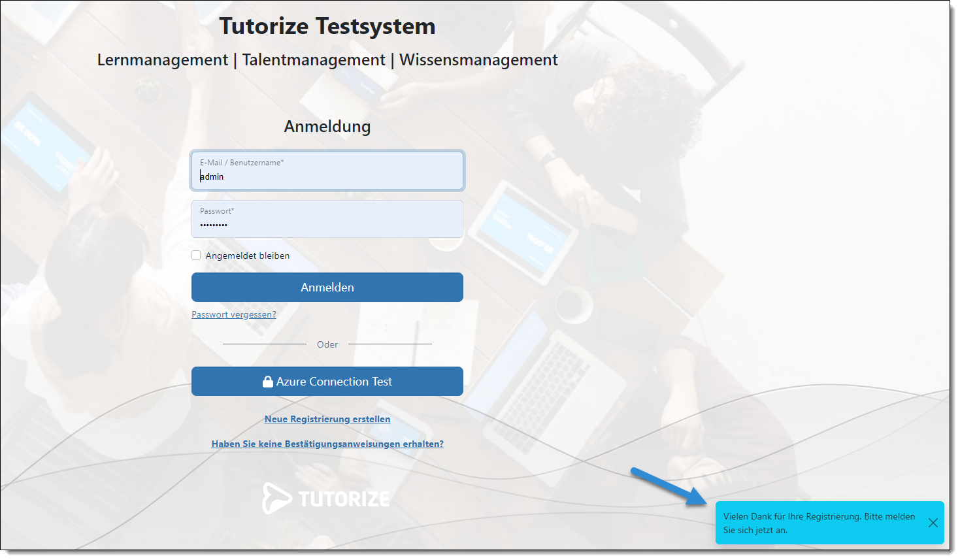Click the Bestätigungsanweisungen help link
The height and width of the screenshot is (560, 960).
click(x=327, y=444)
